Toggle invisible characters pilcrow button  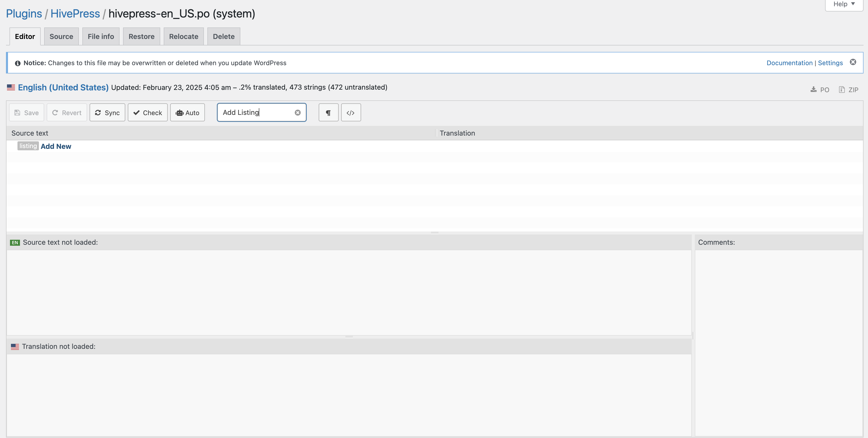click(x=328, y=113)
